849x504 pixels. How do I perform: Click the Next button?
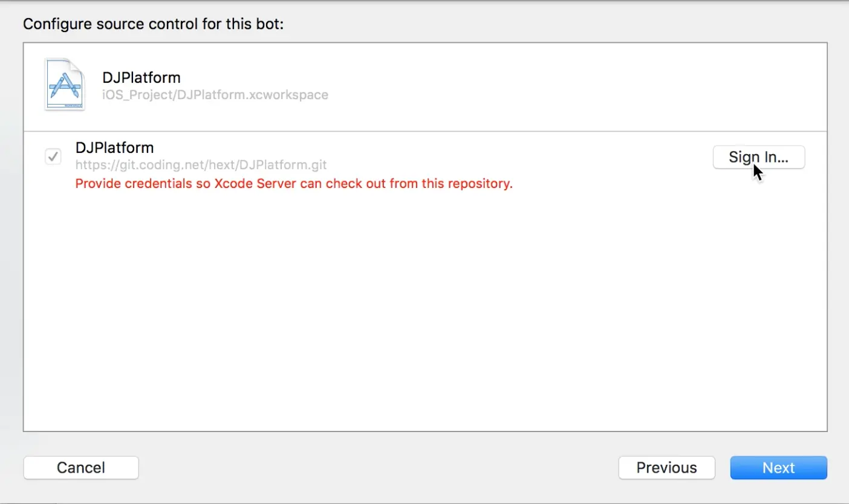(778, 468)
